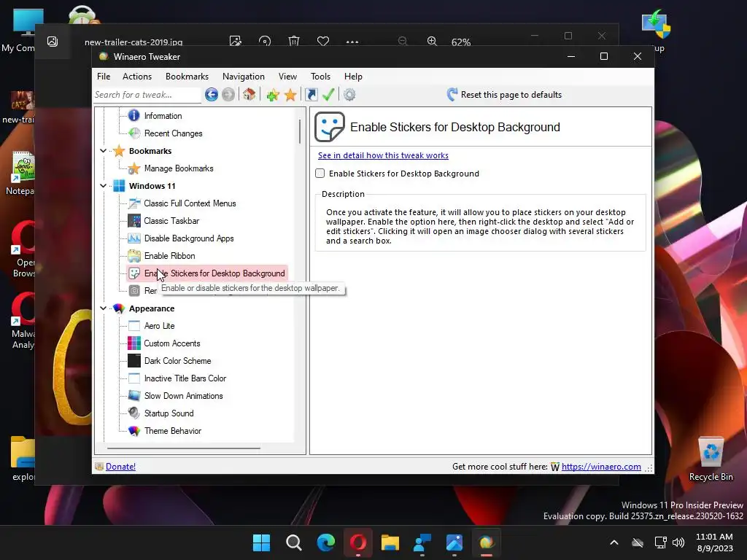The height and width of the screenshot is (560, 747).
Task: Open the Help menu
Action: click(354, 76)
